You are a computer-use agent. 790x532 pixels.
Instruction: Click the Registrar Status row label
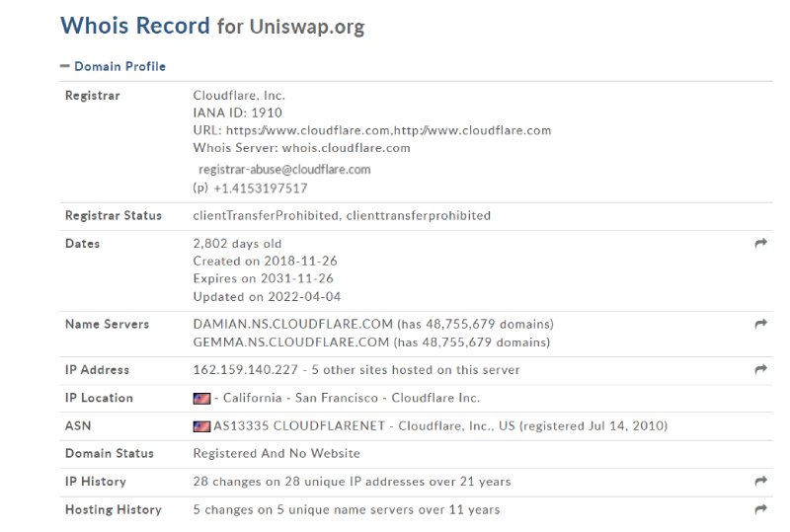(114, 215)
